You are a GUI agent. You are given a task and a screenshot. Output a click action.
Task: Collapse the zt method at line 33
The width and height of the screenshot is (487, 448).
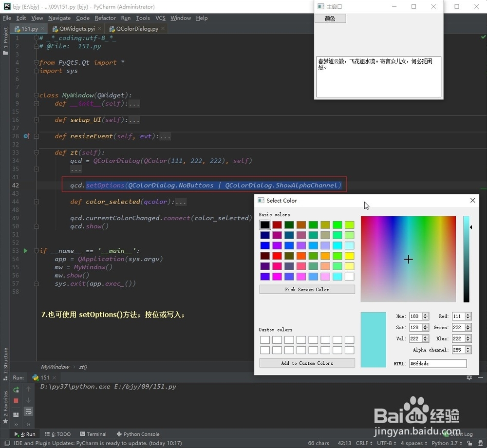coord(37,152)
